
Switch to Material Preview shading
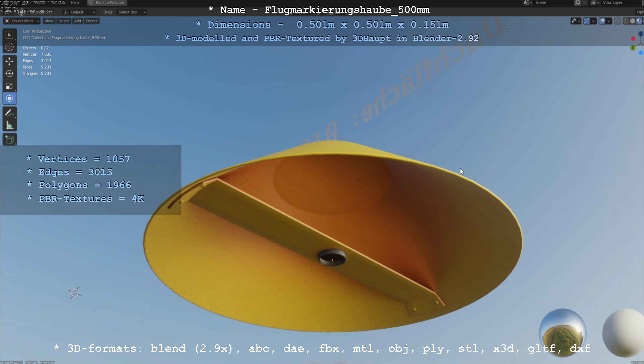tap(639, 21)
